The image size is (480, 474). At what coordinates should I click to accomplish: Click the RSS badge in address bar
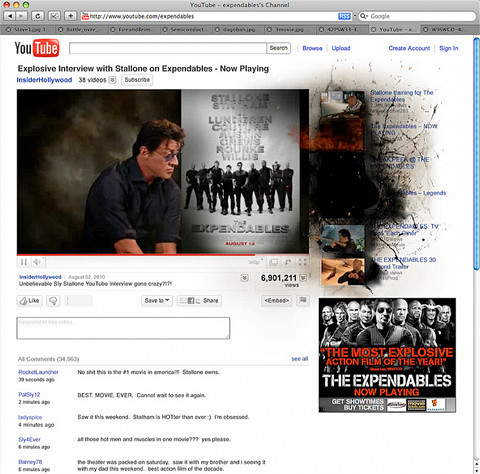344,16
